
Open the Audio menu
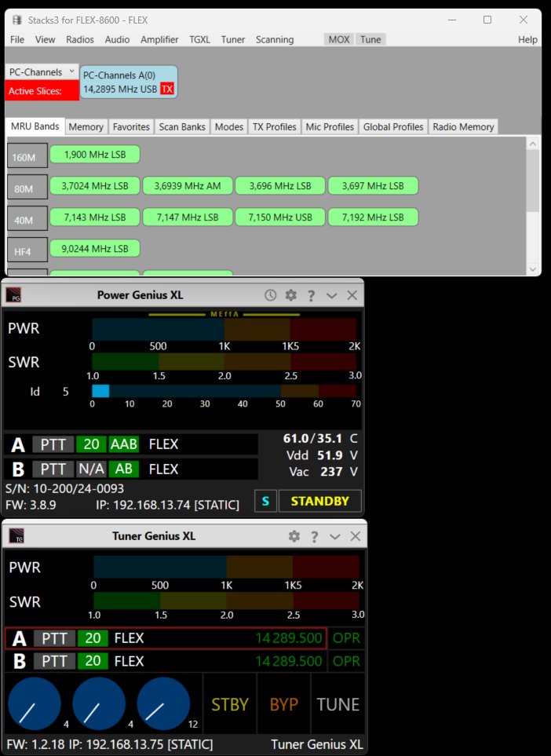click(x=117, y=39)
